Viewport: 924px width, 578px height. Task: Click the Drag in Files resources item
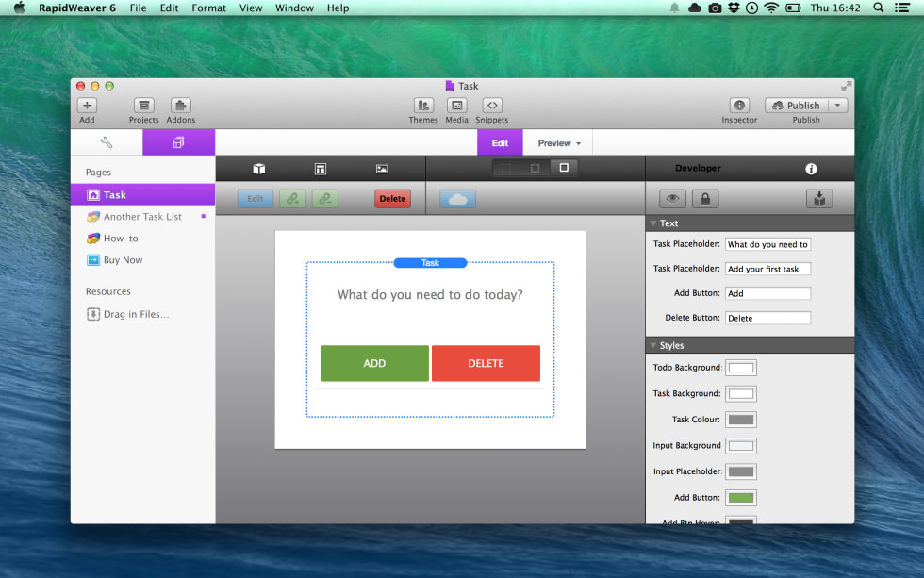pos(128,314)
